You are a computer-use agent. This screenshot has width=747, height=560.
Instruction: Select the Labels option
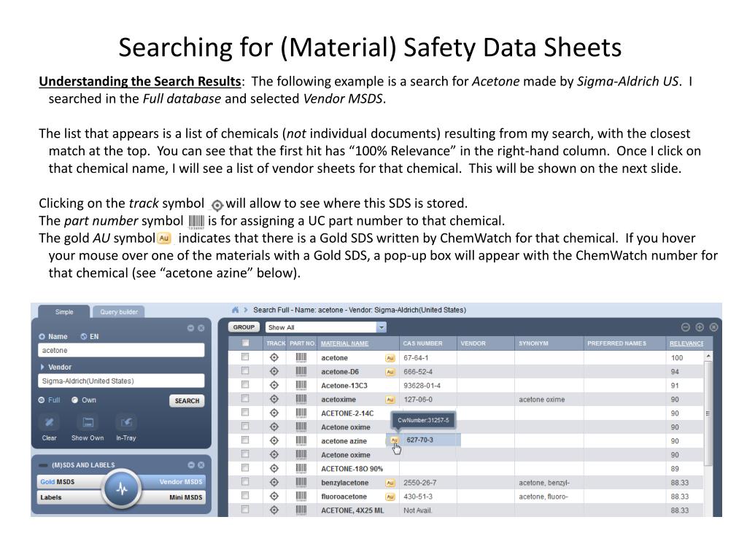(51, 497)
